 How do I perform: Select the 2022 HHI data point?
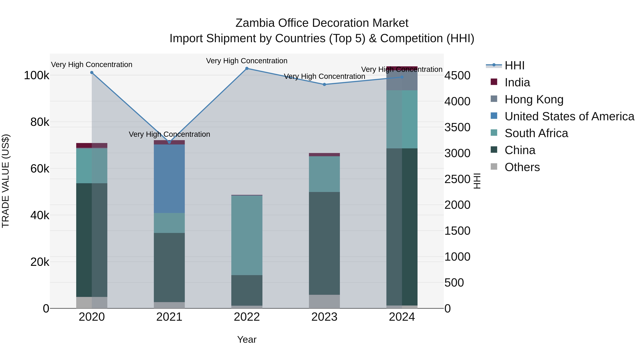[247, 68]
